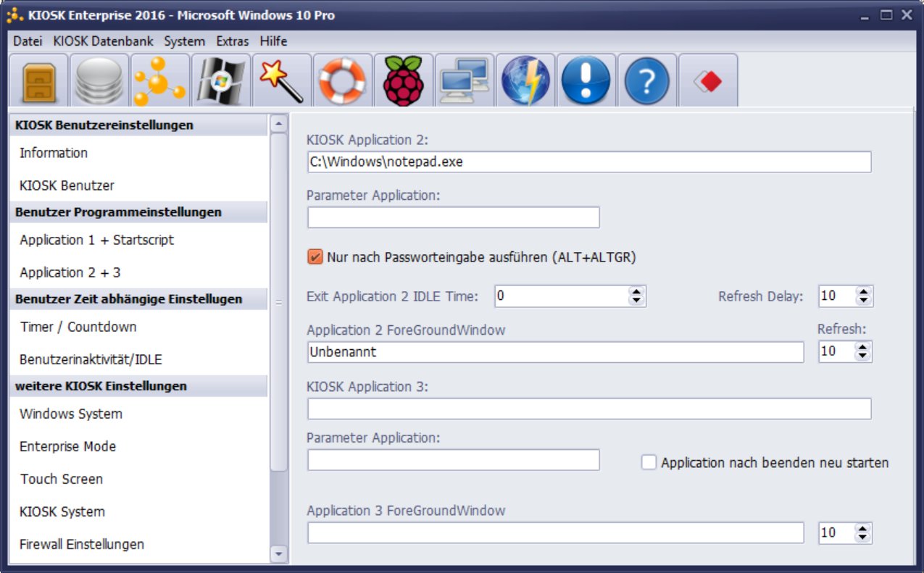Viewport: 924px width, 573px height.
Task: Increase Exit Application 2 IDLE Time value
Action: pos(636,292)
